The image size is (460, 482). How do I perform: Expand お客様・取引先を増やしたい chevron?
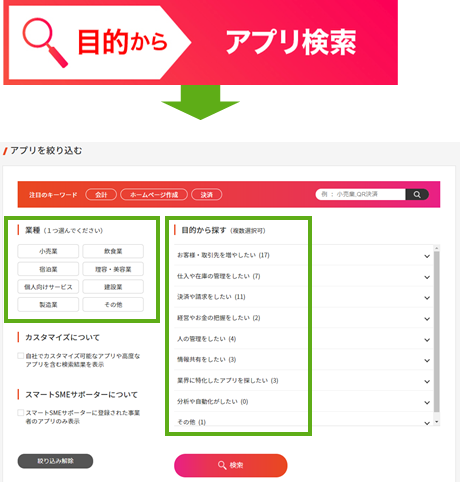pyautogui.click(x=427, y=256)
